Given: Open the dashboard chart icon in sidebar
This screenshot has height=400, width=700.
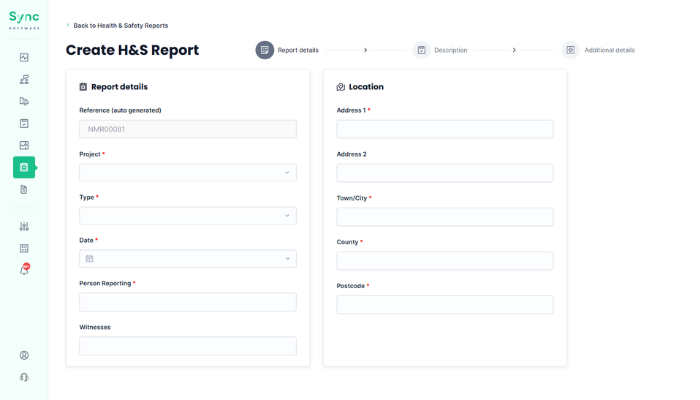Looking at the screenshot, I should pyautogui.click(x=24, y=57).
